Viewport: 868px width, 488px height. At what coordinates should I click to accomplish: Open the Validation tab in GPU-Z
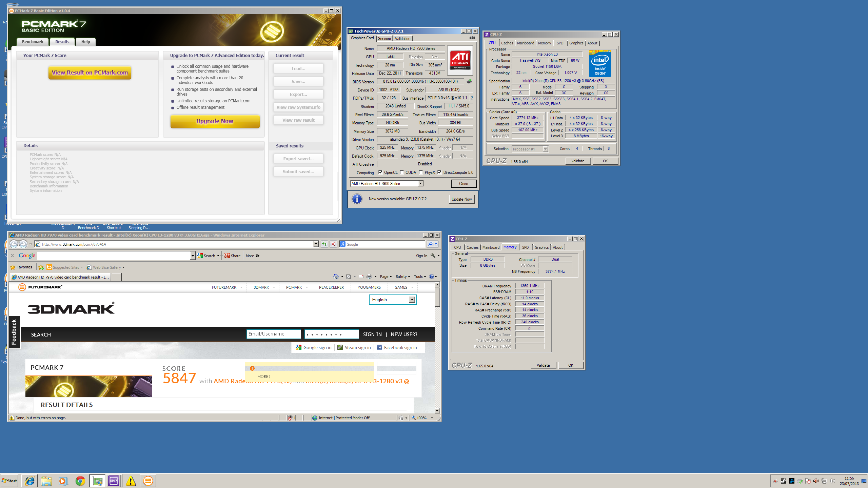click(402, 39)
